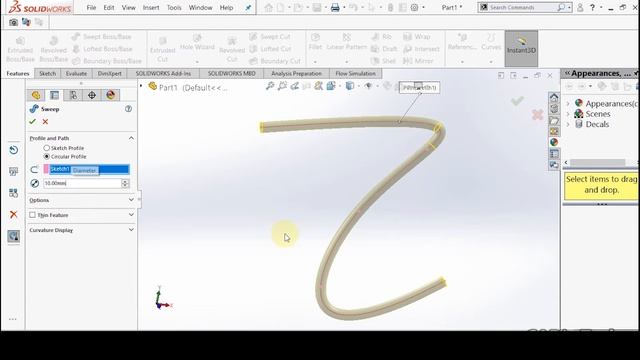Click the user login icon

pos(580,7)
